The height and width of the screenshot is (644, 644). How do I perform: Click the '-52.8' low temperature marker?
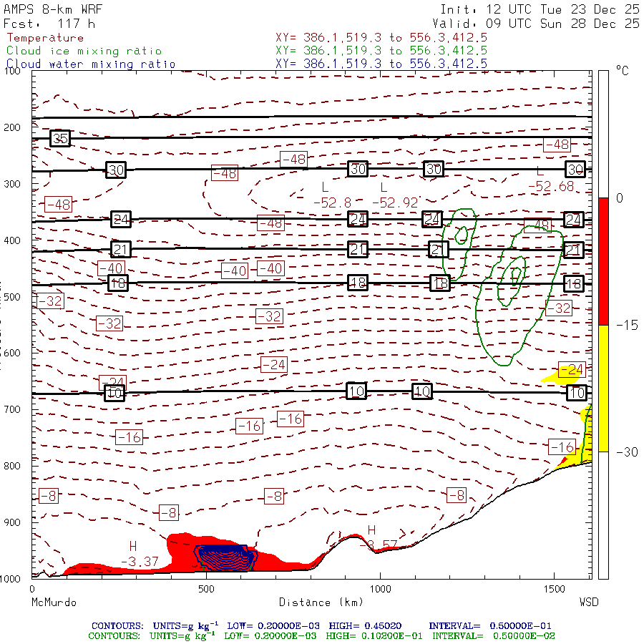point(332,203)
